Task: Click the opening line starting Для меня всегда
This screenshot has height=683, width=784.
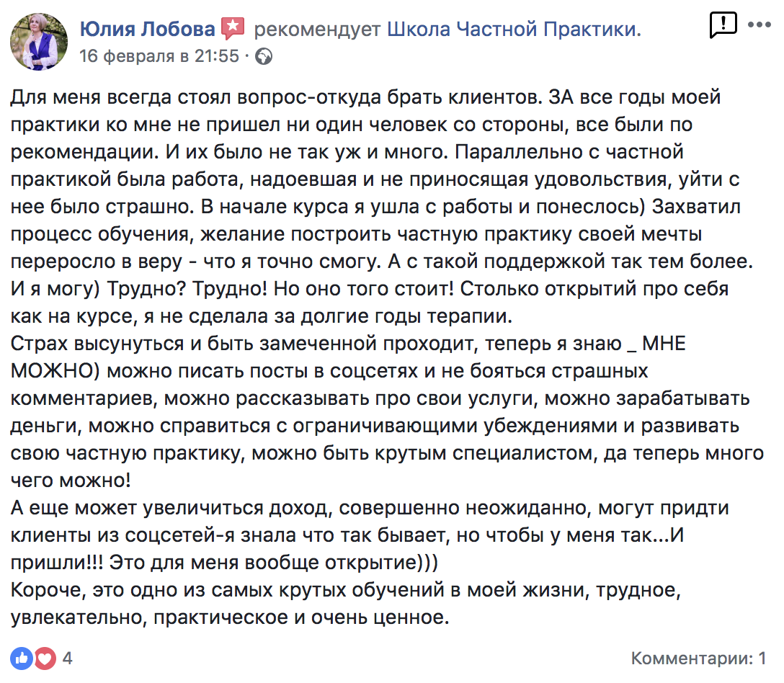Action: click(365, 97)
